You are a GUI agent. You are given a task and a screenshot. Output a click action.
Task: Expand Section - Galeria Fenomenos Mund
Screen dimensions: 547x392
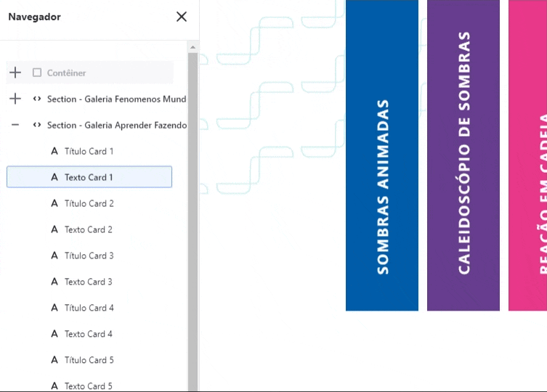pos(15,99)
